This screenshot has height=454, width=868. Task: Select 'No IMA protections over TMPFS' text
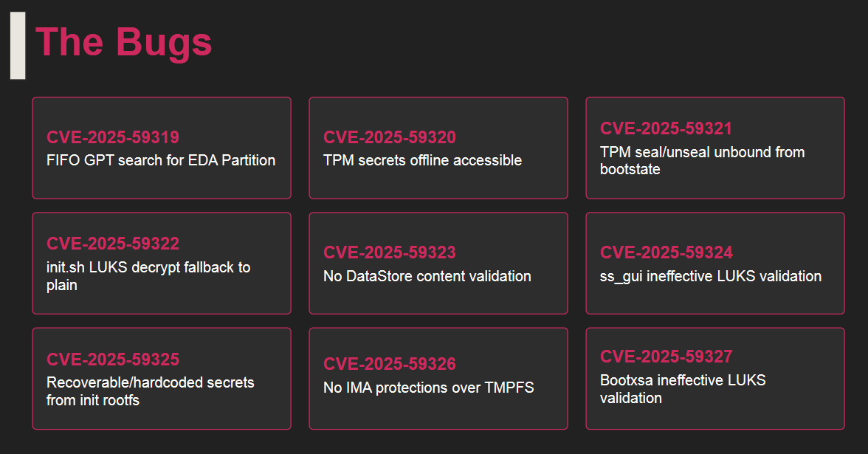point(428,388)
